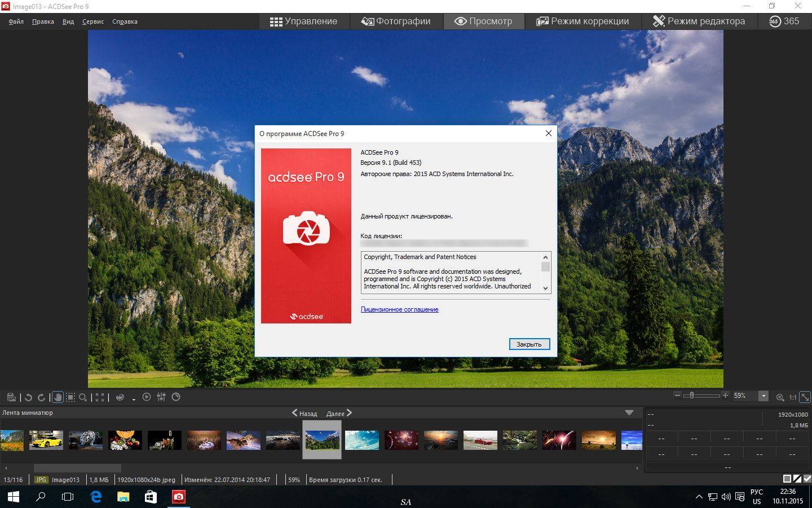Open Windows taskbar search

pos(41,497)
